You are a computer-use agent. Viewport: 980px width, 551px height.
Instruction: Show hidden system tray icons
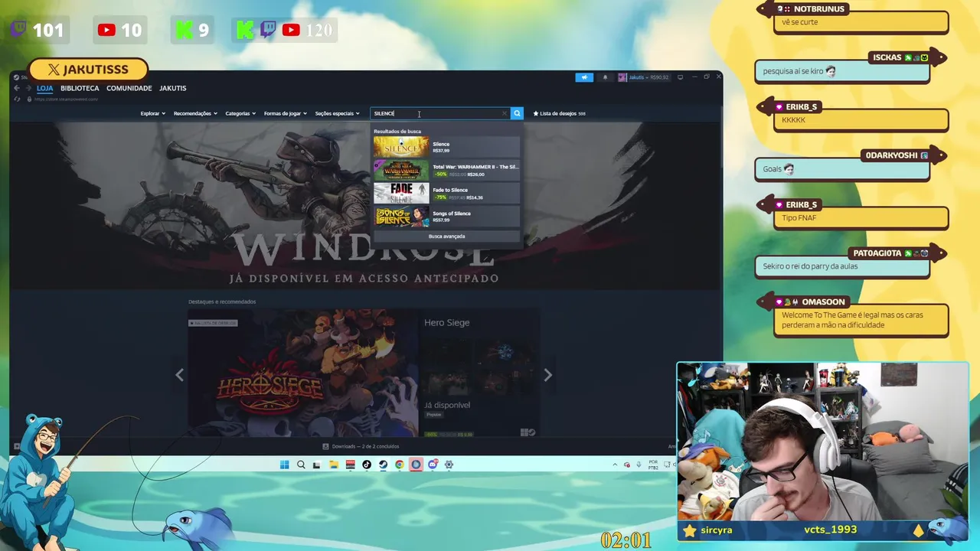[615, 465]
